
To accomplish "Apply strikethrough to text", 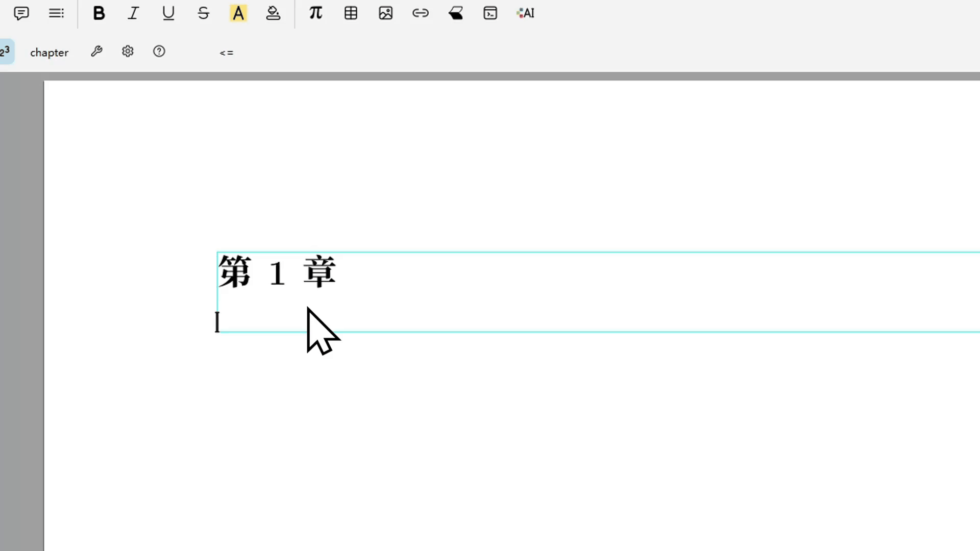I will pos(203,13).
